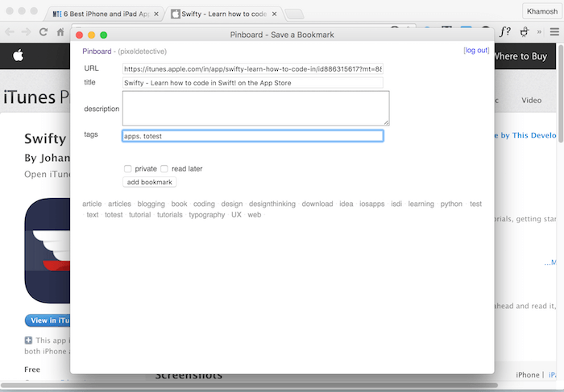564x392 pixels.
Task: Click the browser back arrow
Action: tap(10, 32)
